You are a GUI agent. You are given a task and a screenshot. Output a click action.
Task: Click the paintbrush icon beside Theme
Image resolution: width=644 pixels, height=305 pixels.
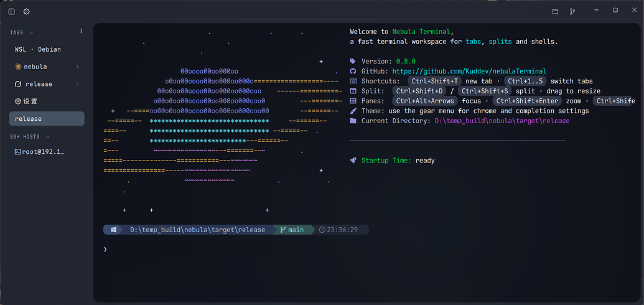(x=353, y=111)
